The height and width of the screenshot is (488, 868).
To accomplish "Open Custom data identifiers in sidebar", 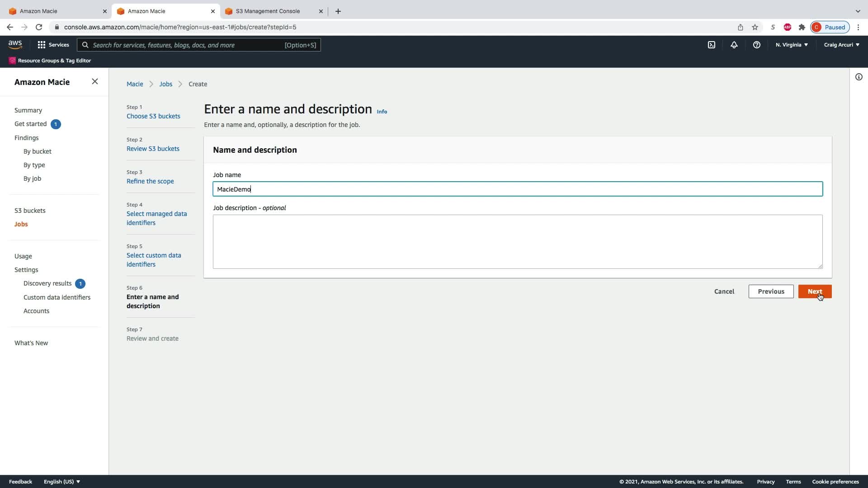I will (x=57, y=297).
